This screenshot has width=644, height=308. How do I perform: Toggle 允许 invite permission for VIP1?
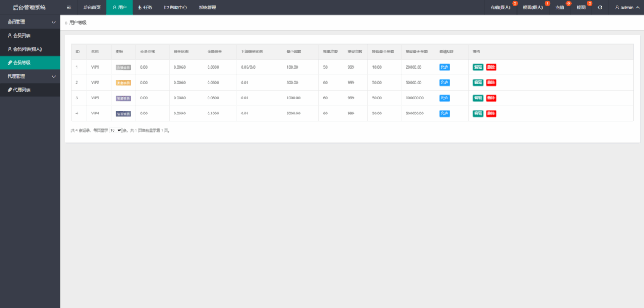click(x=444, y=67)
